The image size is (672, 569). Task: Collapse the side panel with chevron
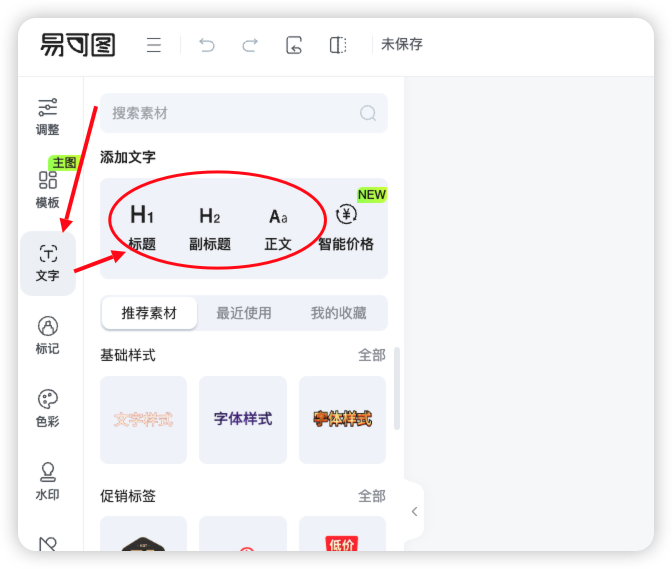(x=414, y=512)
